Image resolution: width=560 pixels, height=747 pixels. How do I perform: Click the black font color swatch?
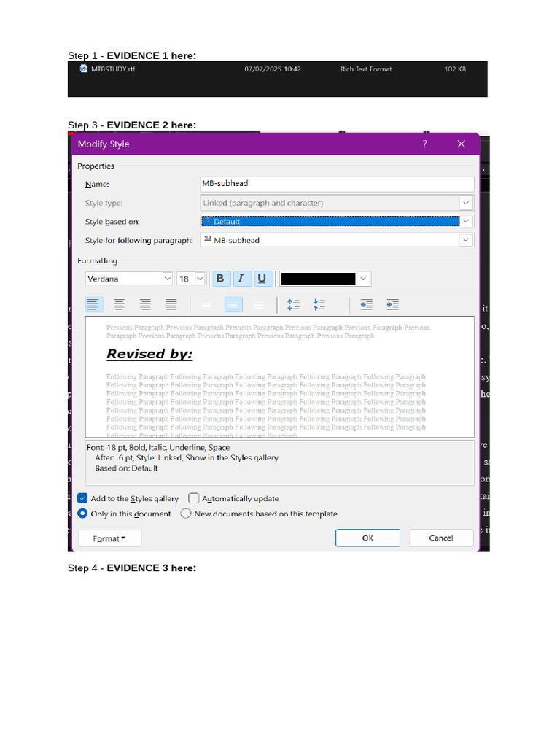318,279
